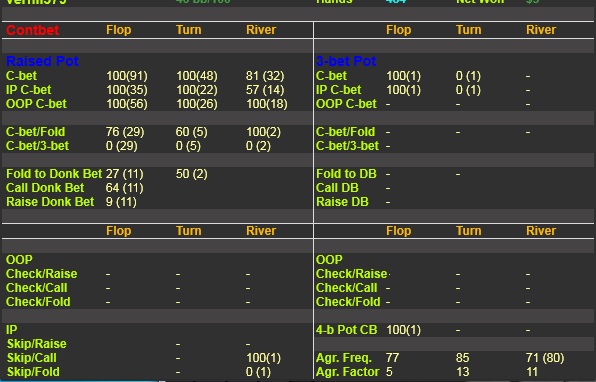The width and height of the screenshot is (596, 382).
Task: Click Agr. Freq. flop value '77'
Action: 393,358
